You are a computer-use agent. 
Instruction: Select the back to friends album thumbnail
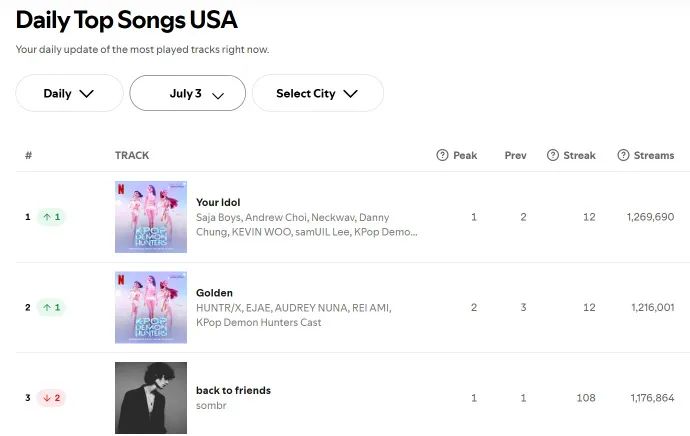(x=151, y=398)
